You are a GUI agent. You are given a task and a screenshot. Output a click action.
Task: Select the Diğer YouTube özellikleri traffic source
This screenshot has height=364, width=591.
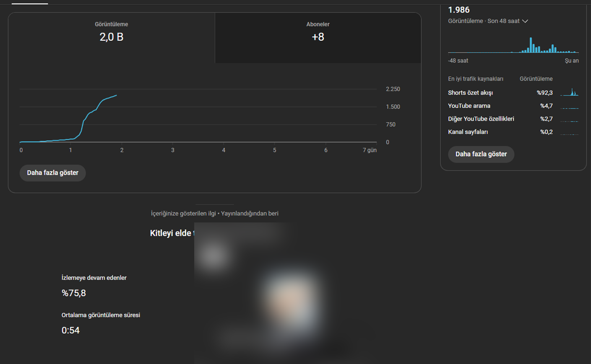(x=481, y=119)
